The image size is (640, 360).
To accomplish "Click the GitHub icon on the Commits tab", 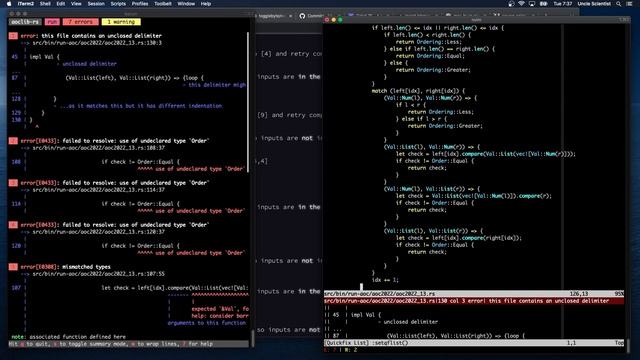I will pos(302,16).
